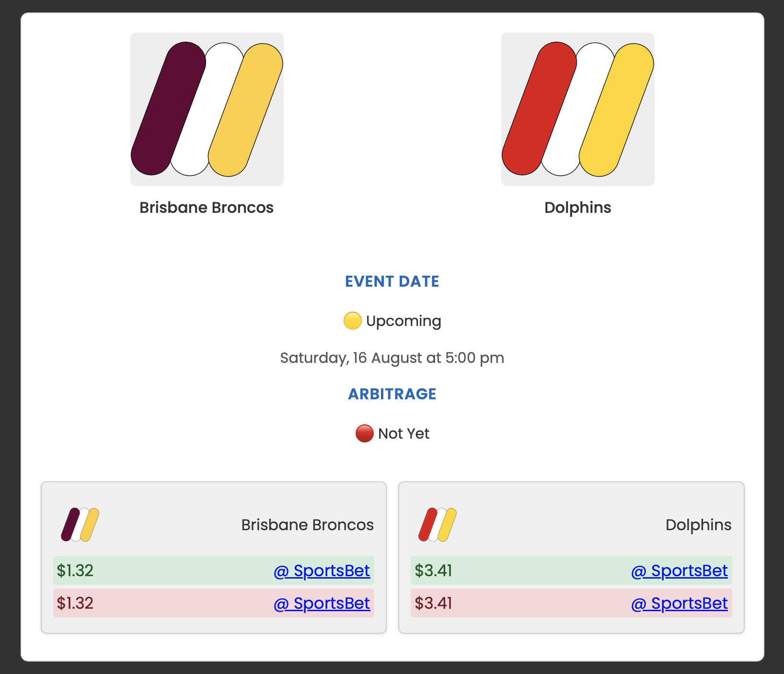Open SportsBet link for Dolphins $3.41 odds
This screenshot has height=674, width=784.
[679, 570]
